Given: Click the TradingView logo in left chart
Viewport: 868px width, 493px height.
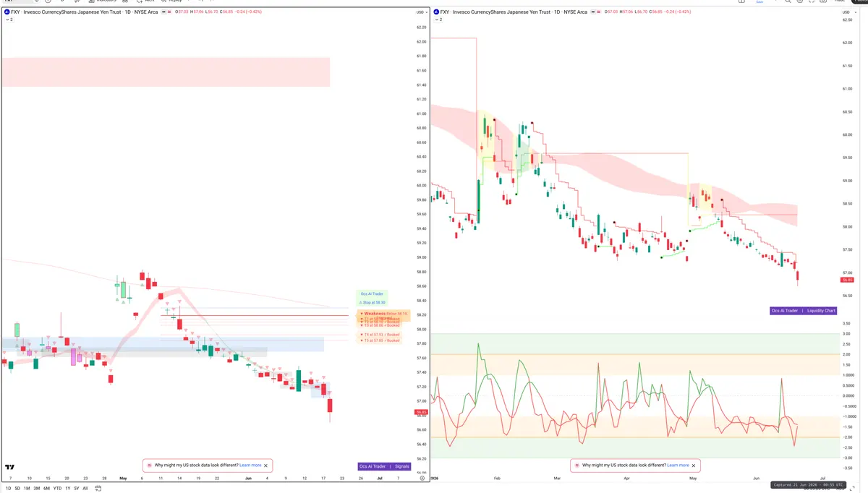Looking at the screenshot, I should point(10,468).
